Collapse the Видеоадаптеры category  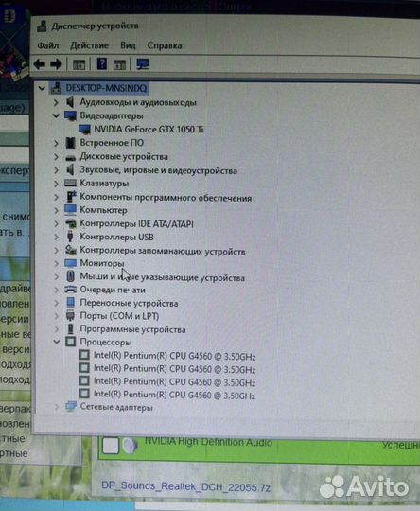(x=56, y=115)
